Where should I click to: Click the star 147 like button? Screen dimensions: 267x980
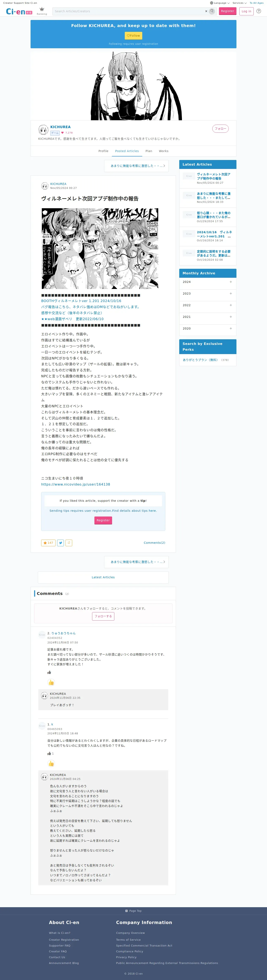[x=48, y=543]
